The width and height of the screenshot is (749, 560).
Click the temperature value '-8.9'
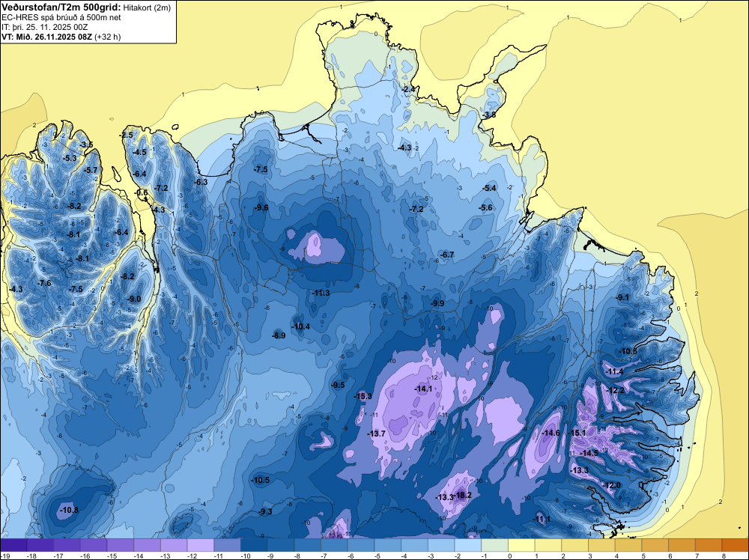tap(279, 335)
